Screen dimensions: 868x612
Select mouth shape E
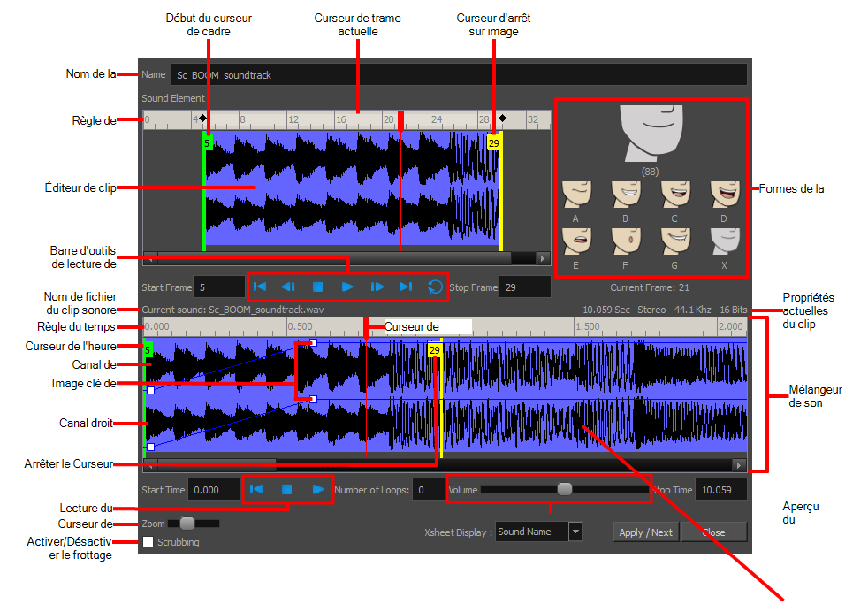click(x=576, y=242)
